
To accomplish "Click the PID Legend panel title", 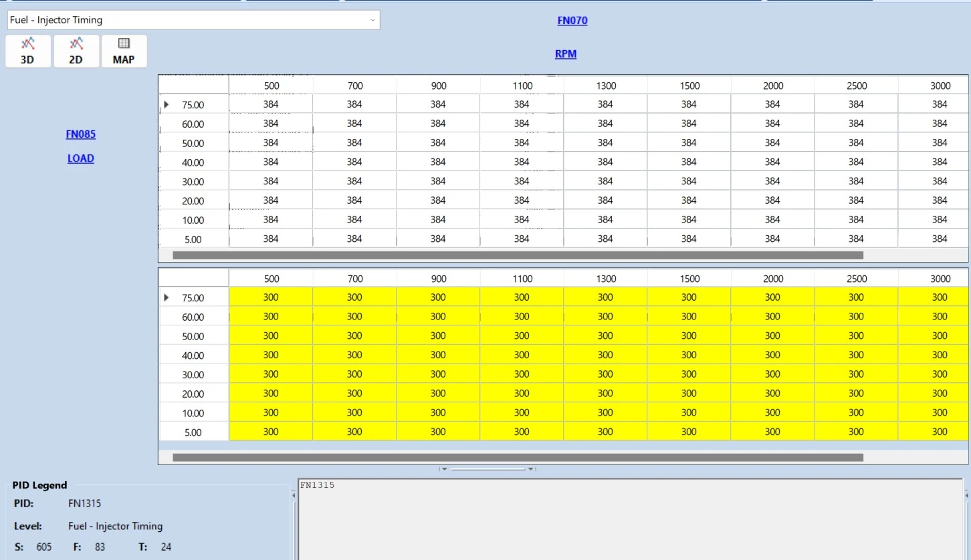I will click(40, 486).
